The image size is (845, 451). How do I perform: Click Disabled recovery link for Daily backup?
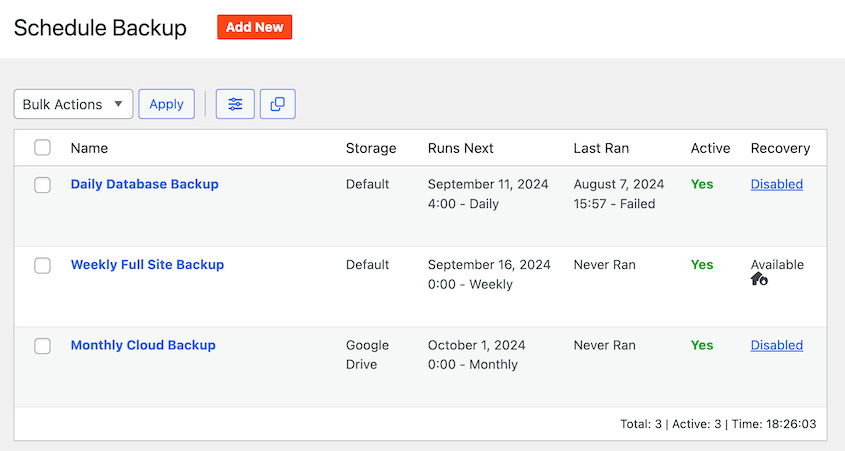point(776,184)
